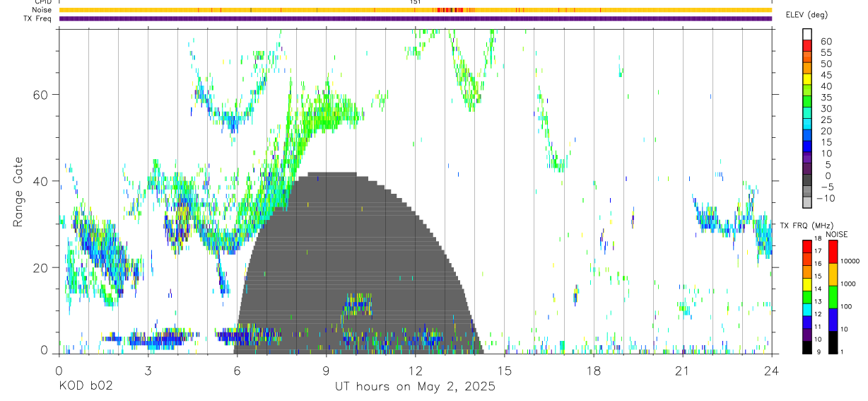The width and height of the screenshot is (868, 401).
Task: Select the red 17–18 swatch on the TX FRQ colorbar
Action: click(807, 247)
